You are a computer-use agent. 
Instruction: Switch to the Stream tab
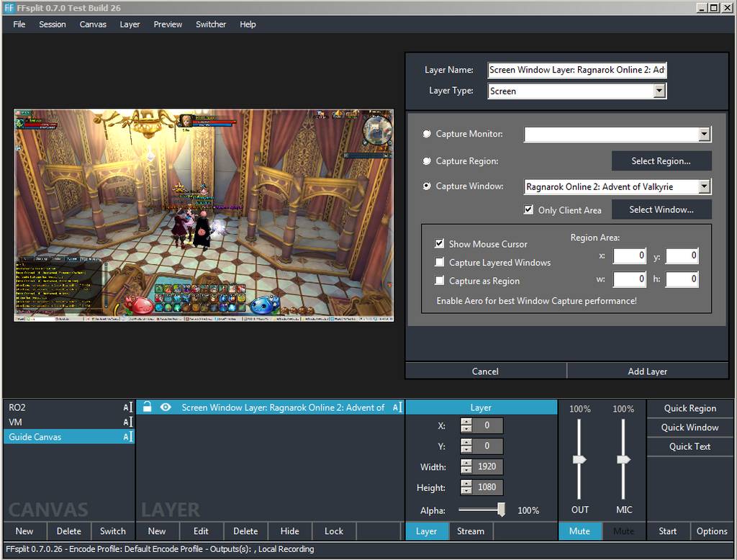471,530
